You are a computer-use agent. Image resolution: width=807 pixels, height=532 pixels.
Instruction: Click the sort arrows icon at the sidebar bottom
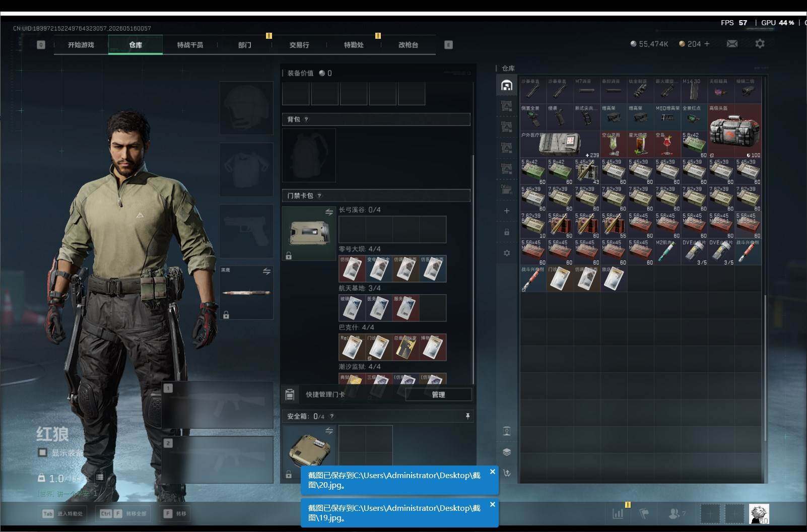507,473
